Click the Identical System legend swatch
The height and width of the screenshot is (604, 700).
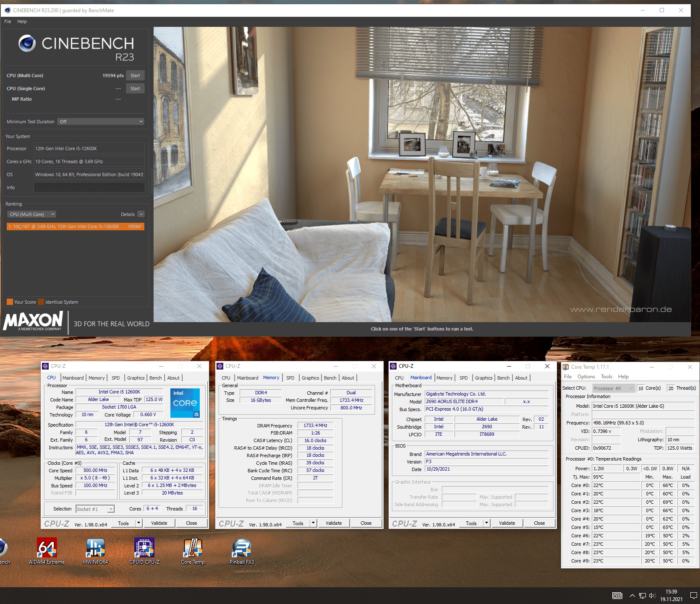(41, 302)
